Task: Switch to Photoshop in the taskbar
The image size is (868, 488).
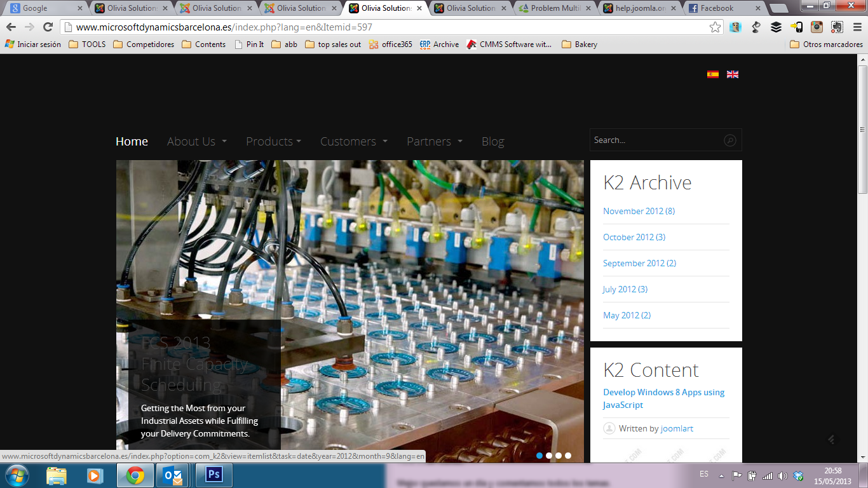Action: click(214, 475)
